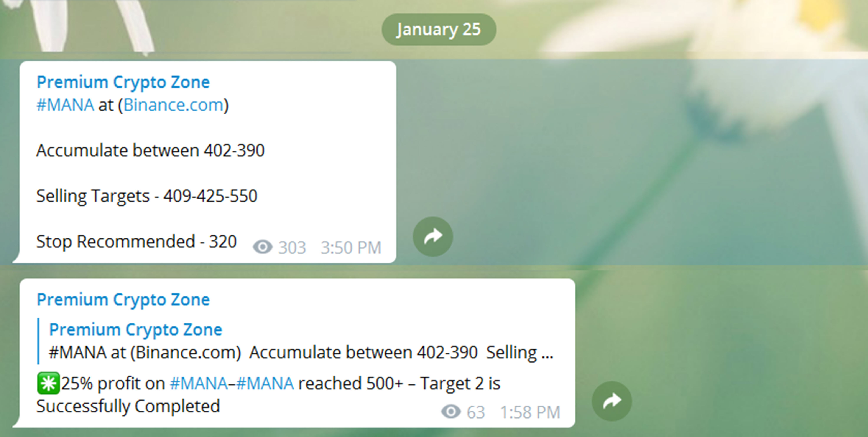Click the eye views icon showing 303
The width and height of the screenshot is (868, 437).
click(x=263, y=247)
